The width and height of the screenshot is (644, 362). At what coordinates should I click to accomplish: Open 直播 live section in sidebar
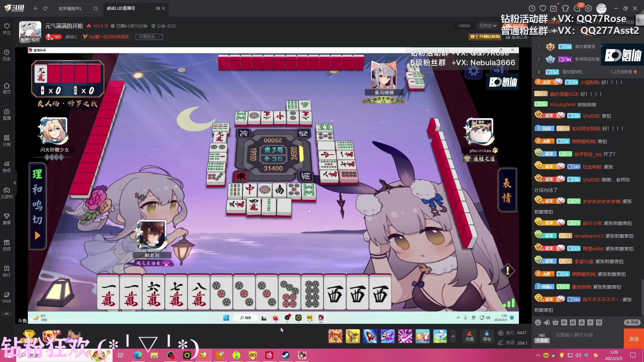(7, 115)
